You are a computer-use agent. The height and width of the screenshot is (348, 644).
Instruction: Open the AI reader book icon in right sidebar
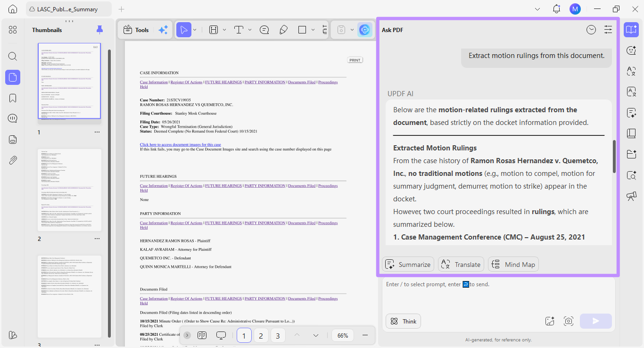pyautogui.click(x=631, y=30)
